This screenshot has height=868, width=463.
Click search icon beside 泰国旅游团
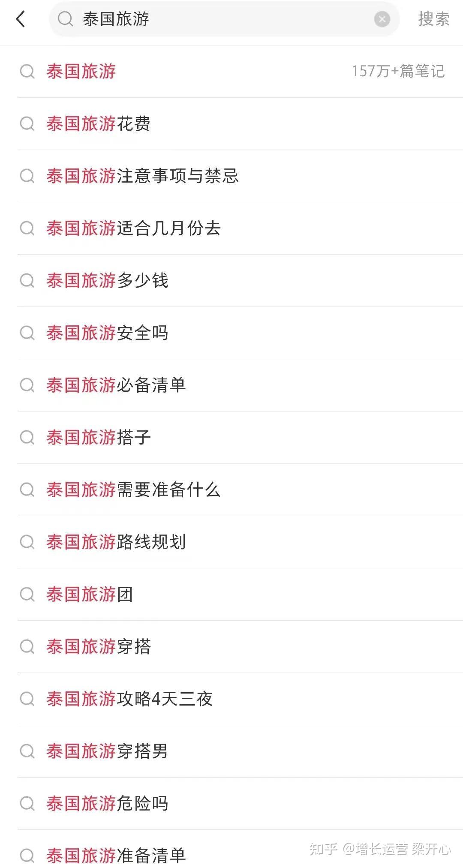click(27, 594)
